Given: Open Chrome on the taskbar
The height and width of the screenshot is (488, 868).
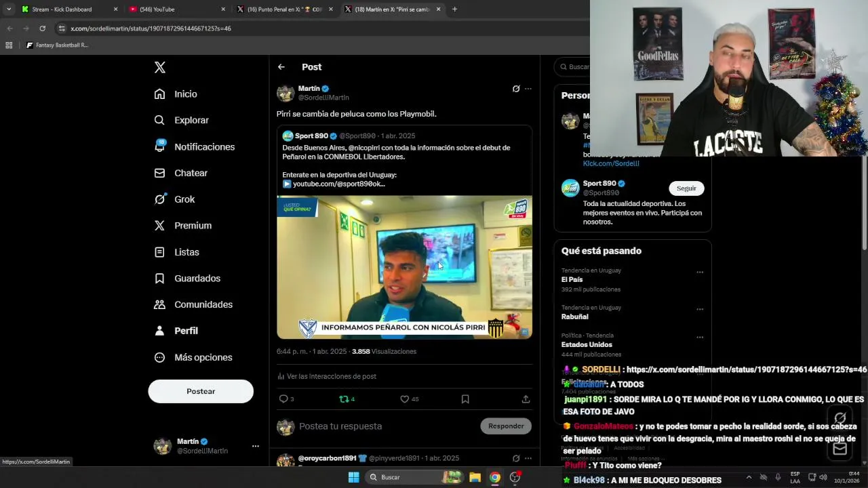Looking at the screenshot, I should point(495,477).
